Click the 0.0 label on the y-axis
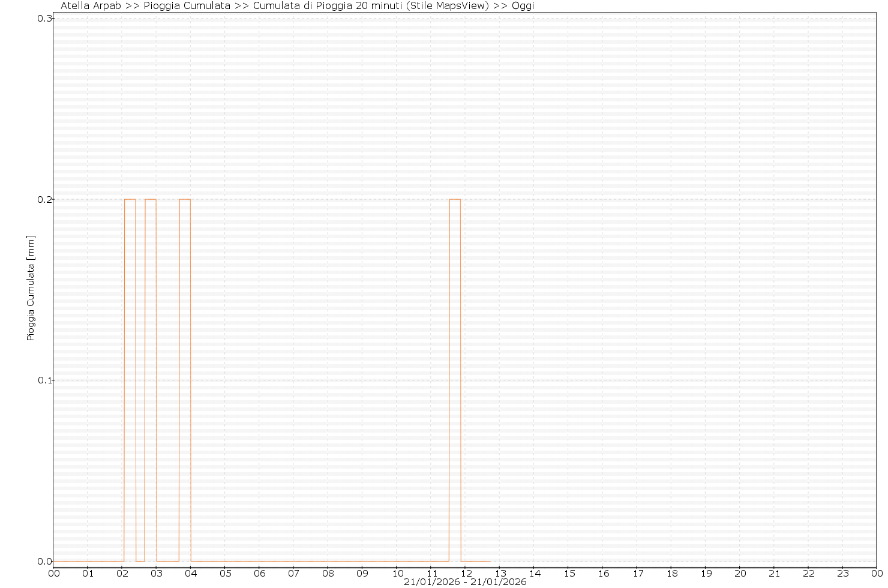Viewport: 888px width, 588px height. 45,562
